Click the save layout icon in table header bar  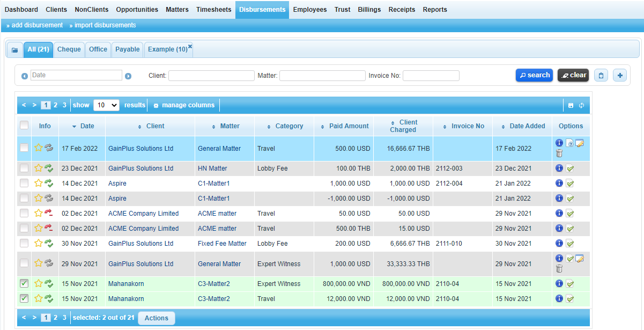click(571, 106)
